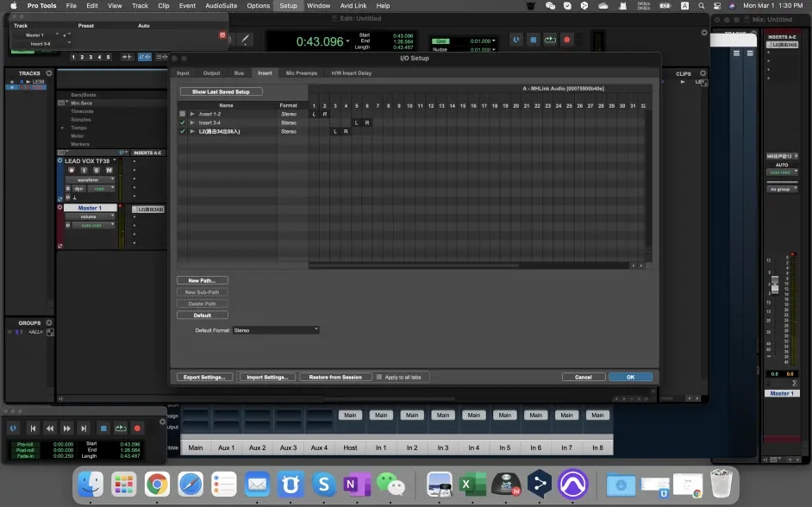Click the New Path button

coord(203,280)
